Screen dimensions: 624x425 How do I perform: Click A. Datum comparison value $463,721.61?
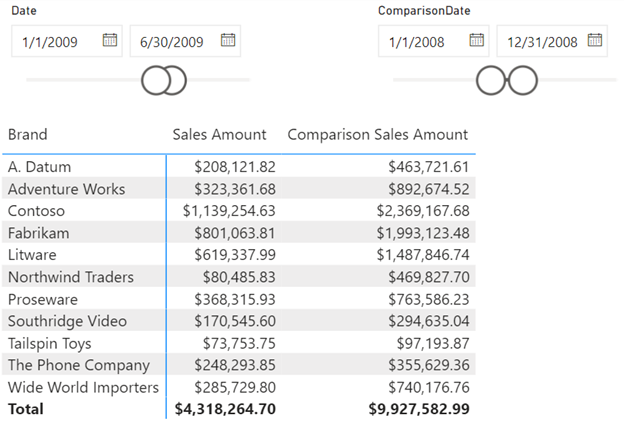click(x=429, y=167)
